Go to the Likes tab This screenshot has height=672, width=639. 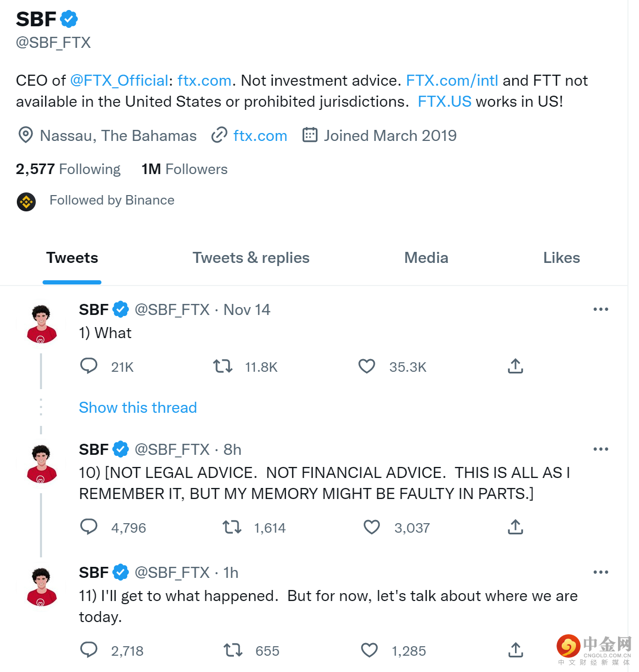561,258
